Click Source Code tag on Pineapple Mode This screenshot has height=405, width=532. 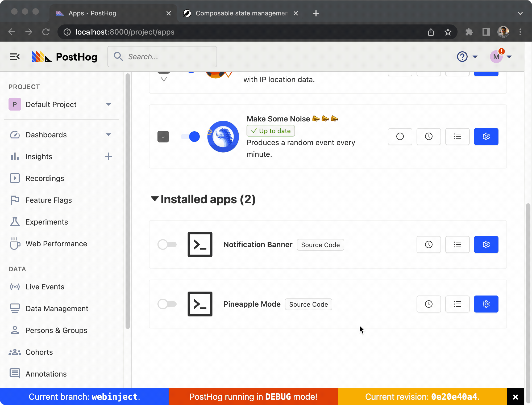[308, 304]
